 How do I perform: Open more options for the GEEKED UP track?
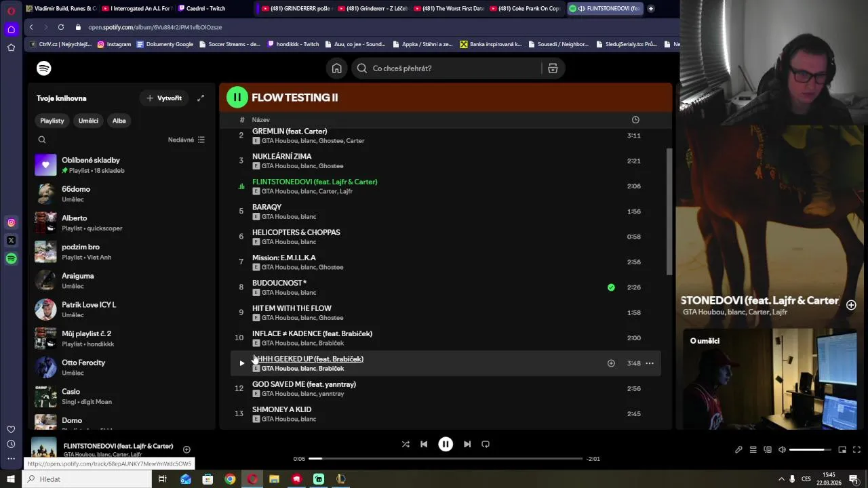click(x=650, y=363)
